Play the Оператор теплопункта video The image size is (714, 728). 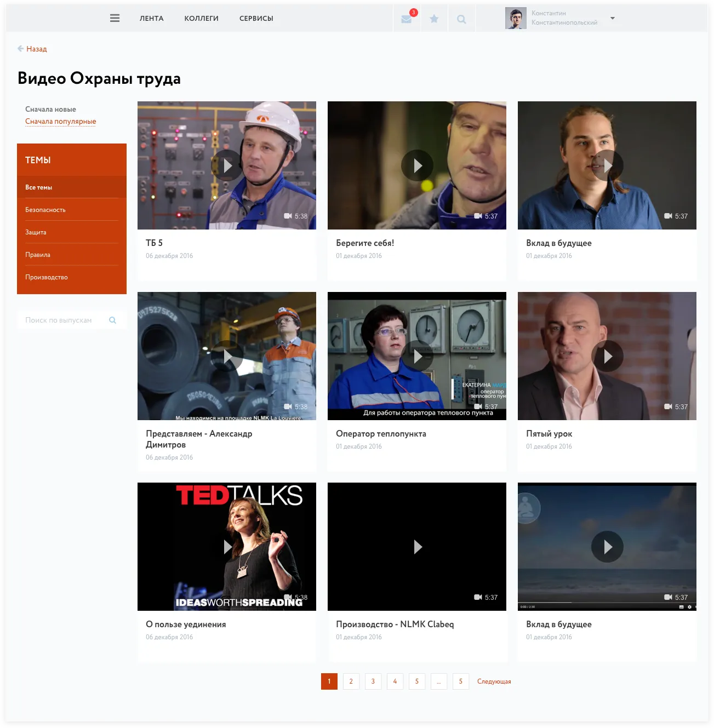pos(417,356)
